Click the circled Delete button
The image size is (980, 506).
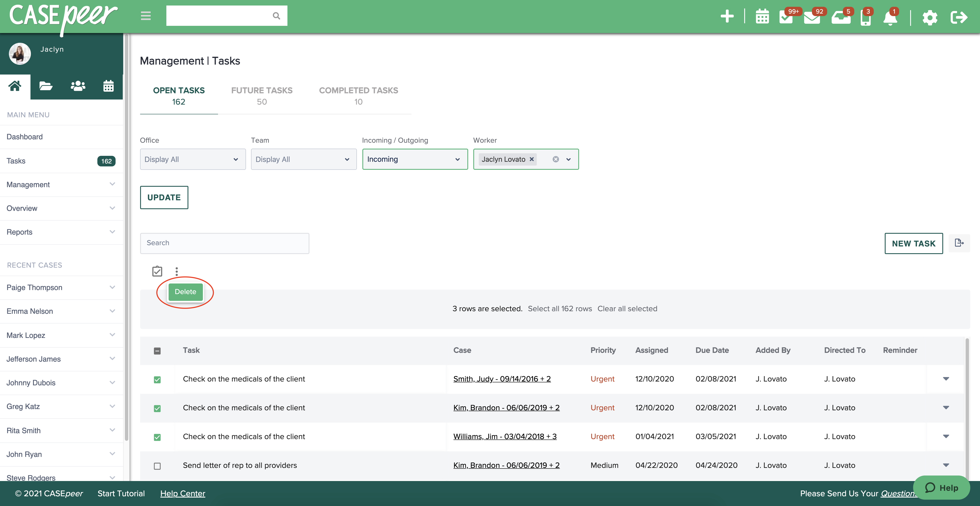[185, 291]
